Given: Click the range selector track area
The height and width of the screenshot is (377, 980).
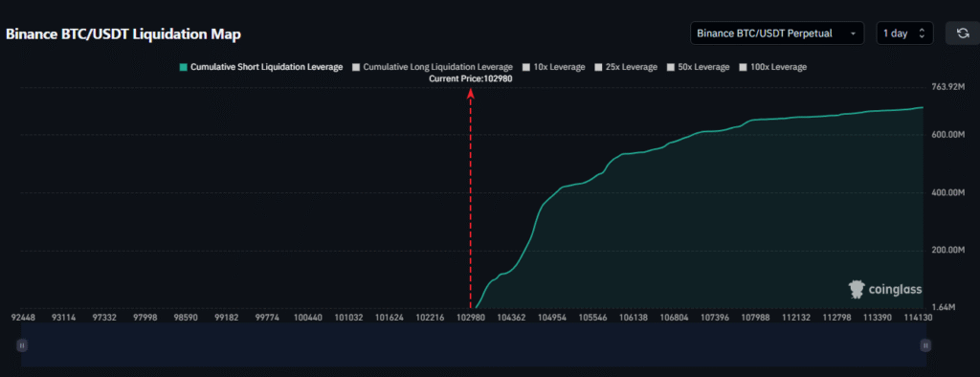Looking at the screenshot, I should click(474, 345).
